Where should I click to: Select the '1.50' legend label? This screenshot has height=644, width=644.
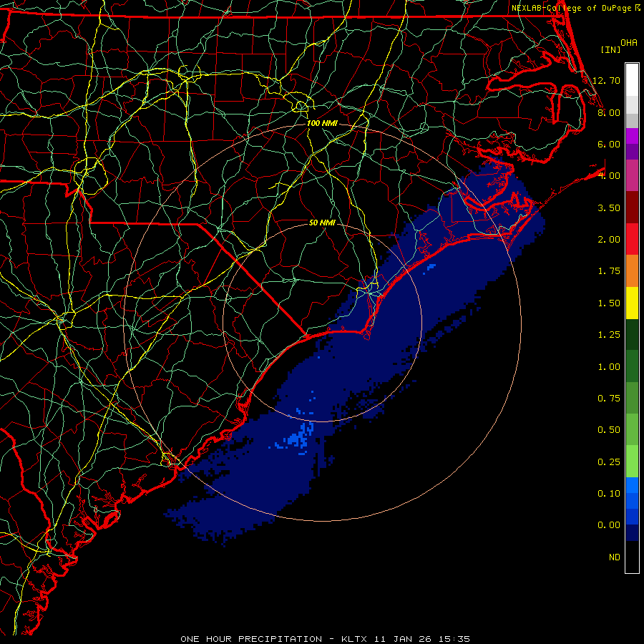(609, 303)
